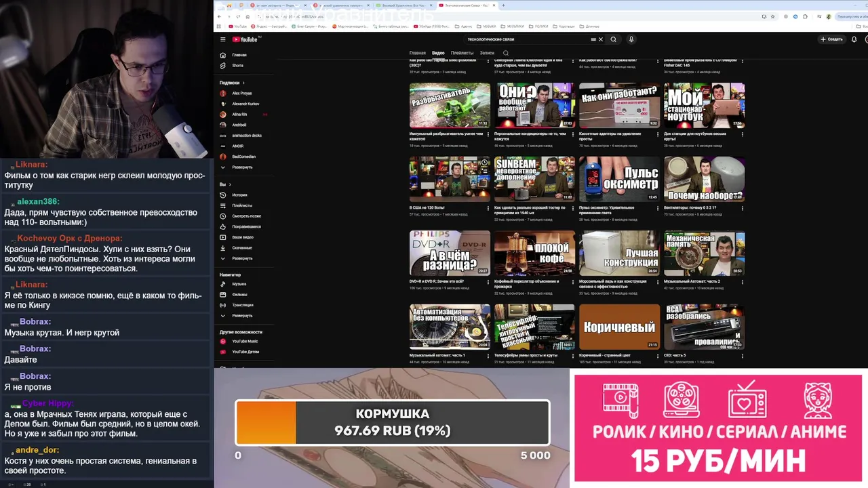Switch to the channel's Видео tab
Viewport: 868px width, 488px height.
coord(438,53)
